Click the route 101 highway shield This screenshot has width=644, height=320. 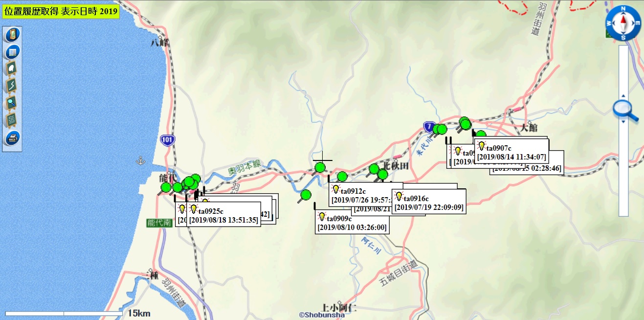[167, 140]
